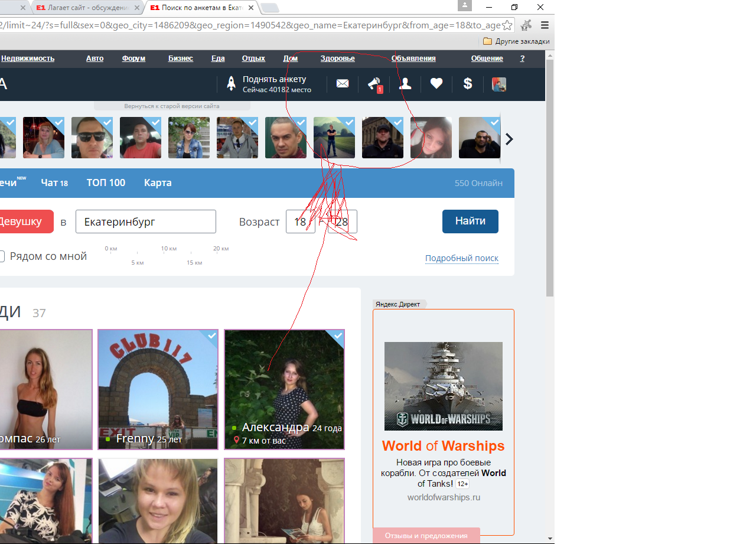
Task: Open the Авто section
Action: click(x=94, y=58)
